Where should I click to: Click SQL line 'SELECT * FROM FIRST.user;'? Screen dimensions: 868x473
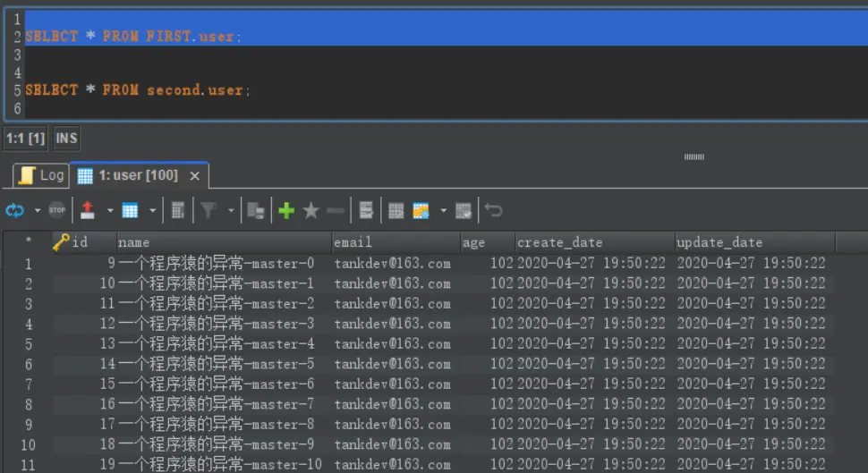tap(133, 37)
